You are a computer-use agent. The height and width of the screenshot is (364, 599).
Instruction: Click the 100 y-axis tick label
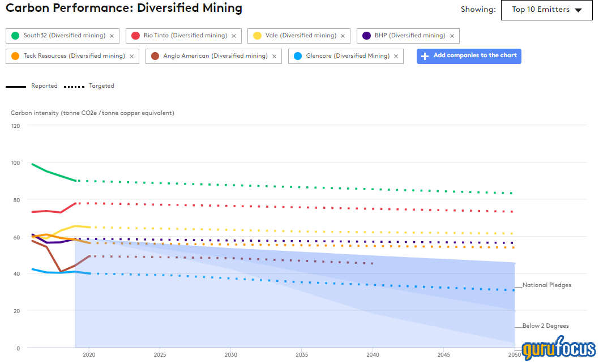(16, 162)
